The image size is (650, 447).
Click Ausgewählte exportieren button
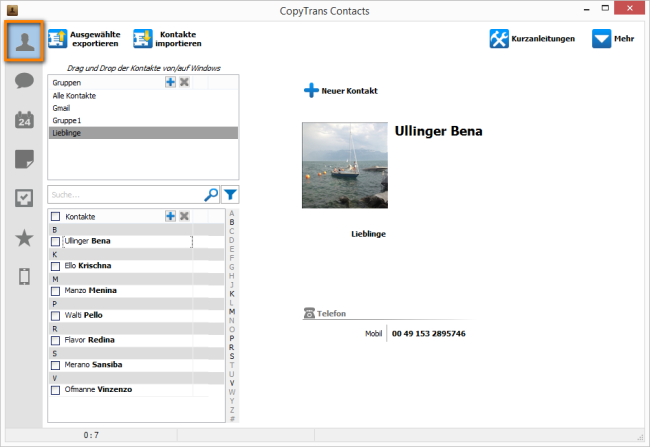(x=85, y=39)
